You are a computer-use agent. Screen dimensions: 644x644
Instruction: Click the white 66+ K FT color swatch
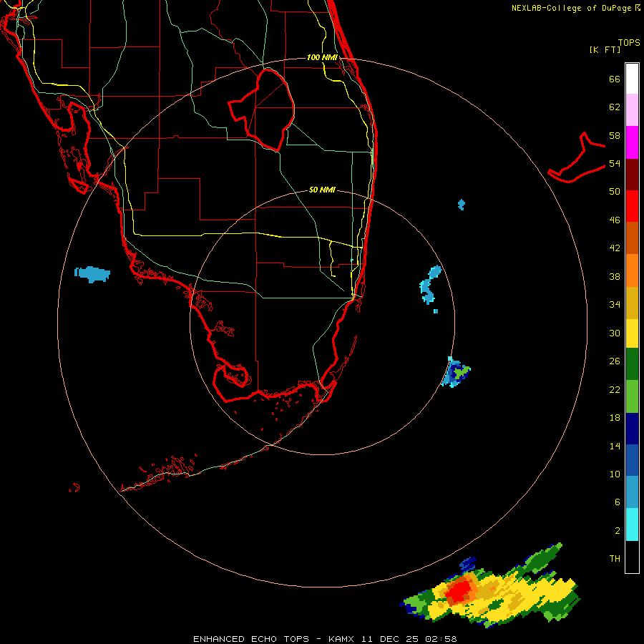(632, 79)
